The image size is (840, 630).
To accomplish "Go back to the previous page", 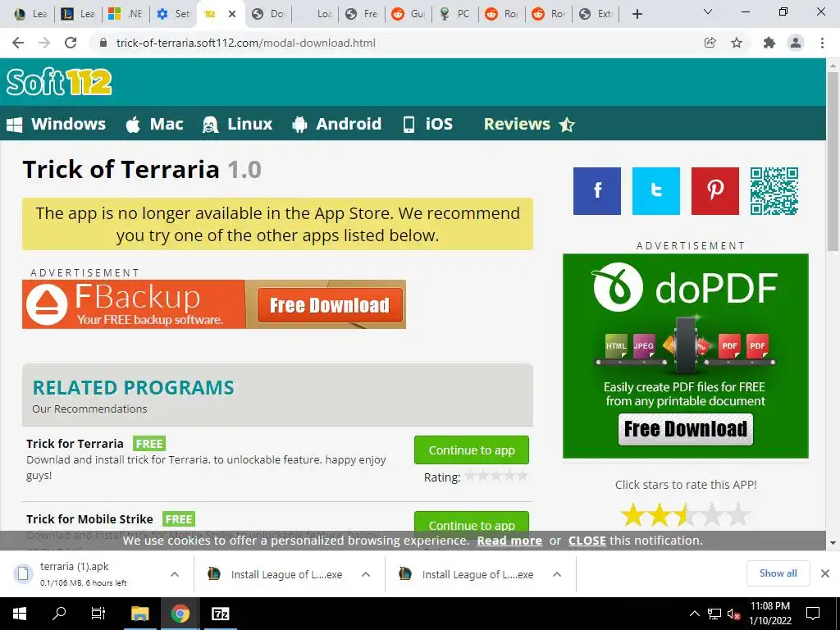I will coord(18,43).
